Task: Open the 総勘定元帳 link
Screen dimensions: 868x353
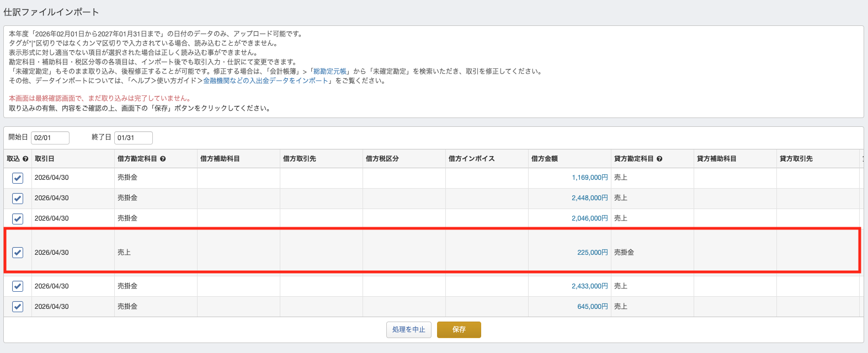Action: tap(330, 71)
